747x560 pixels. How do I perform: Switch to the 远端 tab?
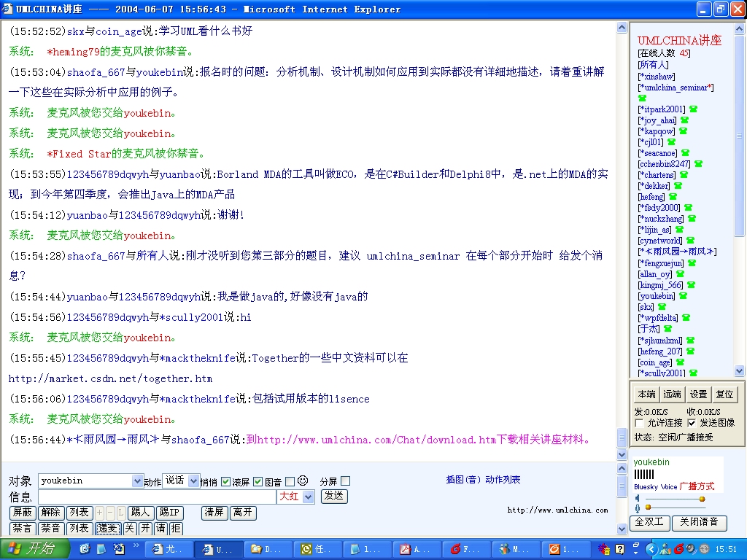click(672, 394)
